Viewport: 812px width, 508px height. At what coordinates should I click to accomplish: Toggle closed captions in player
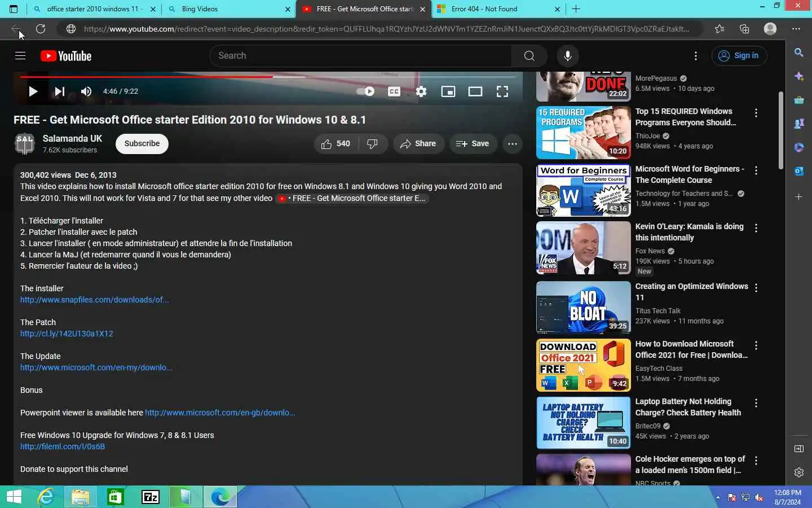coord(394,91)
